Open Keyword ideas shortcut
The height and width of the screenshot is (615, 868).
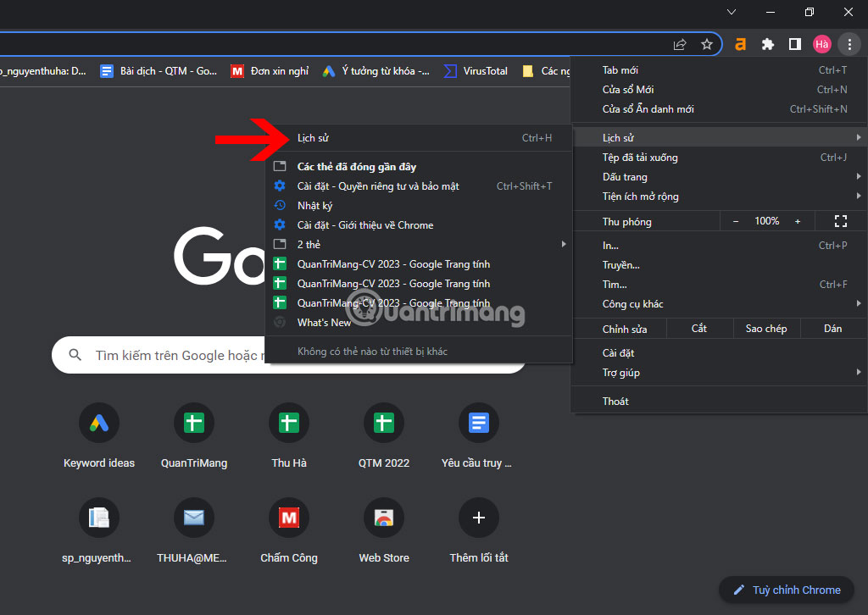pyautogui.click(x=99, y=437)
